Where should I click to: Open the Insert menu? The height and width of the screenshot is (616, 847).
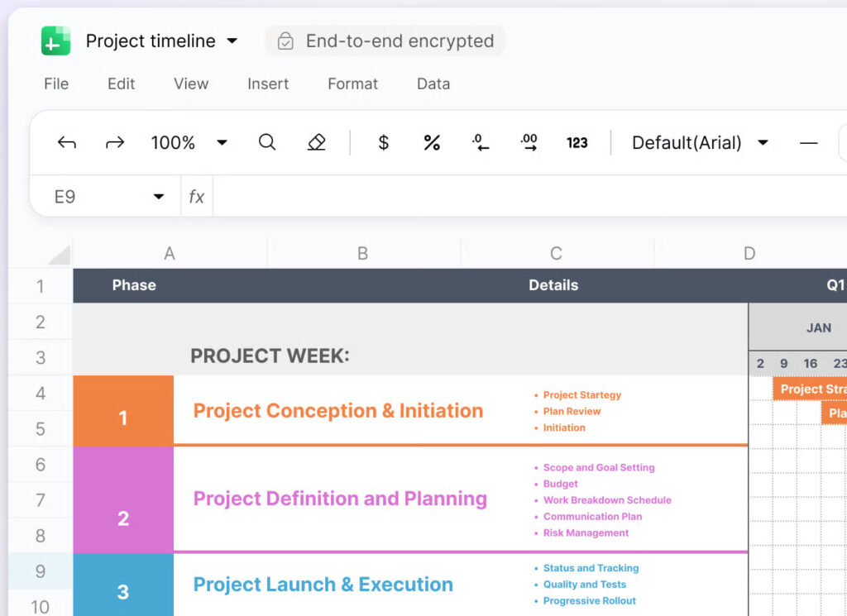[x=268, y=84]
